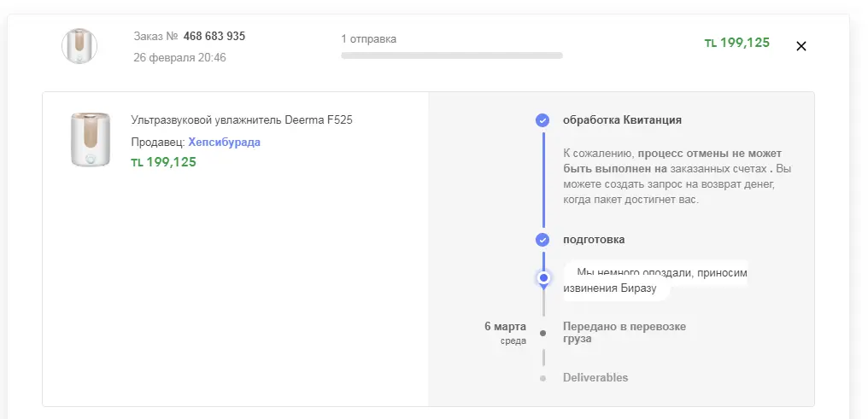Screen dimensions: 868x419
Task: Open the Хепсибурада seller link
Action: tap(224, 142)
